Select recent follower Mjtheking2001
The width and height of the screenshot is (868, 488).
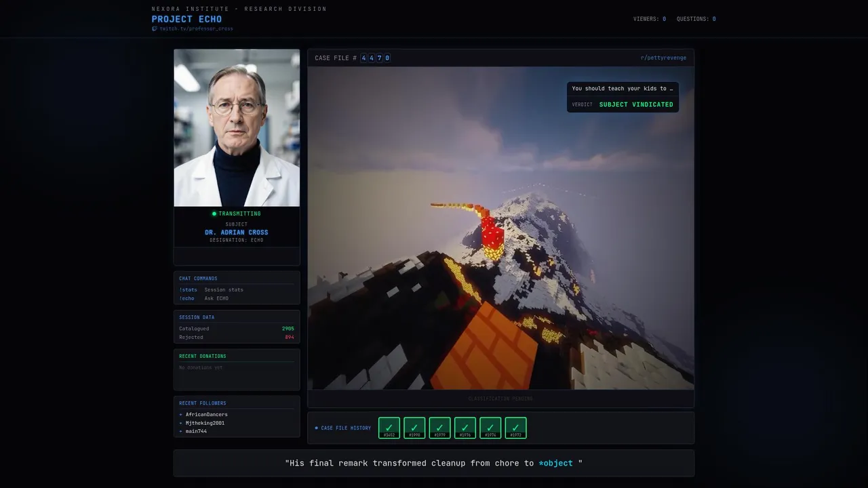click(205, 423)
